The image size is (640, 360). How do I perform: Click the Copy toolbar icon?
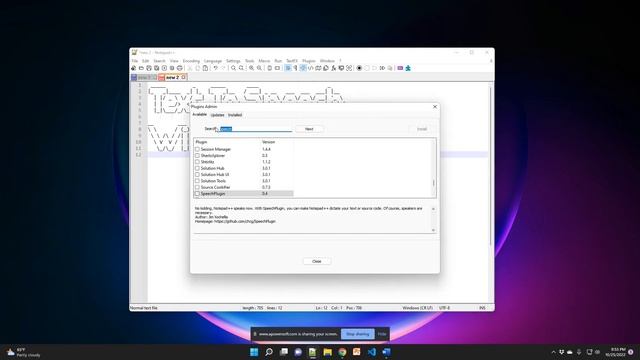coord(198,68)
